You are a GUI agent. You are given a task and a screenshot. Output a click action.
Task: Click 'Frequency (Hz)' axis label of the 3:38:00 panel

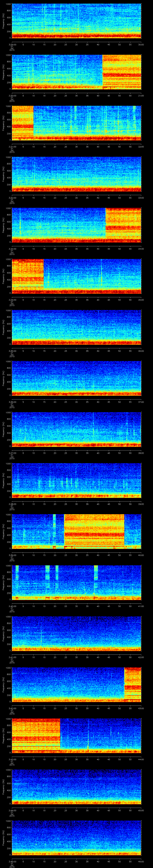tap(3, 480)
